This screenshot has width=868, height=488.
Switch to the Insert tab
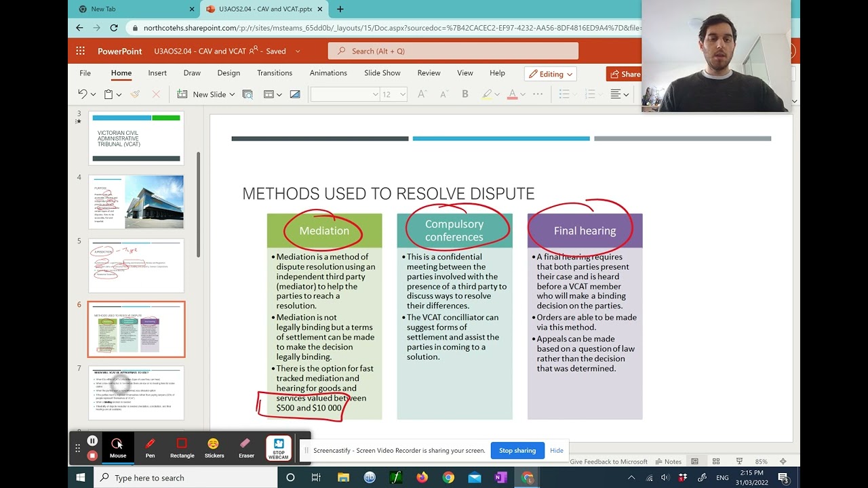coord(157,73)
